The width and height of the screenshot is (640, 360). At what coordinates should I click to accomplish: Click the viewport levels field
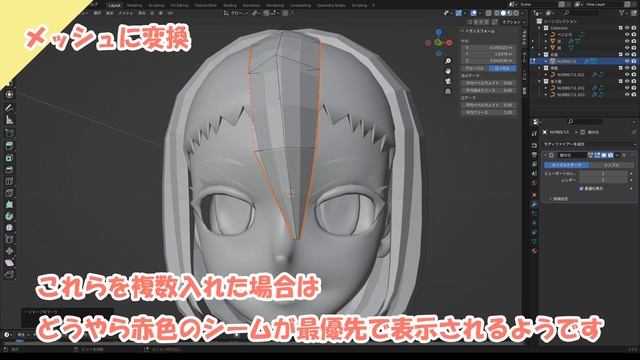coord(603,173)
